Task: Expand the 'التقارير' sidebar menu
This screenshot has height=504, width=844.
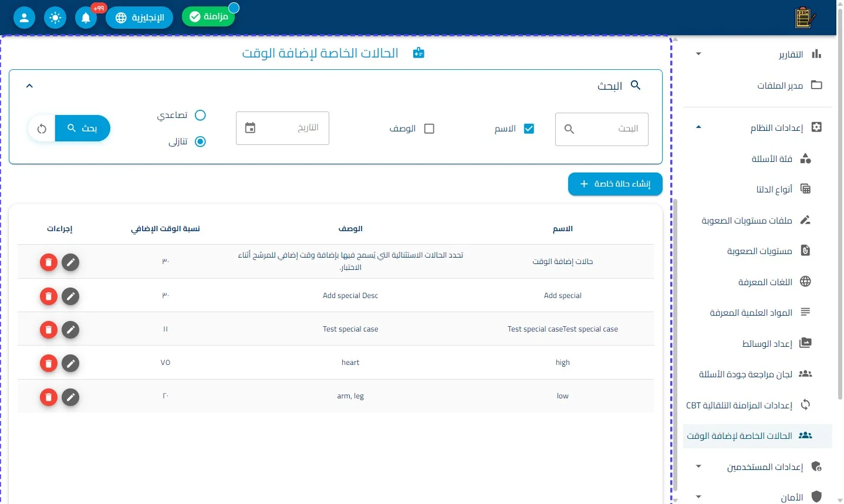Action: (698, 54)
